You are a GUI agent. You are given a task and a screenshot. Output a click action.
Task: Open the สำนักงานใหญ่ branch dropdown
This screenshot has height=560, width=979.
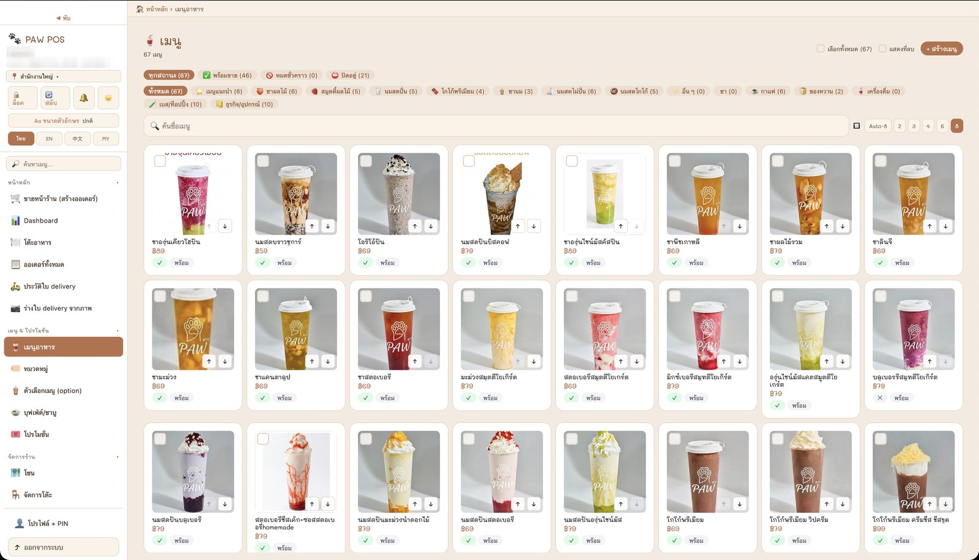pos(64,76)
